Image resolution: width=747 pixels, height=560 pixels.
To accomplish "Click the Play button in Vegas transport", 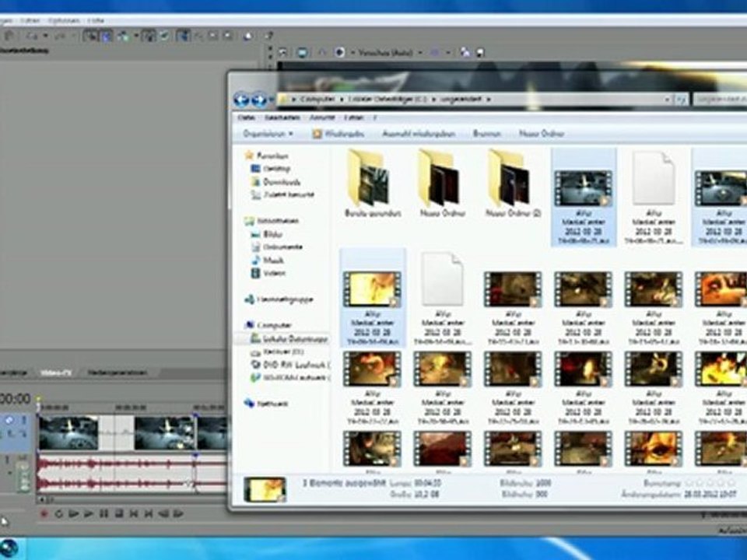I will click(88, 514).
